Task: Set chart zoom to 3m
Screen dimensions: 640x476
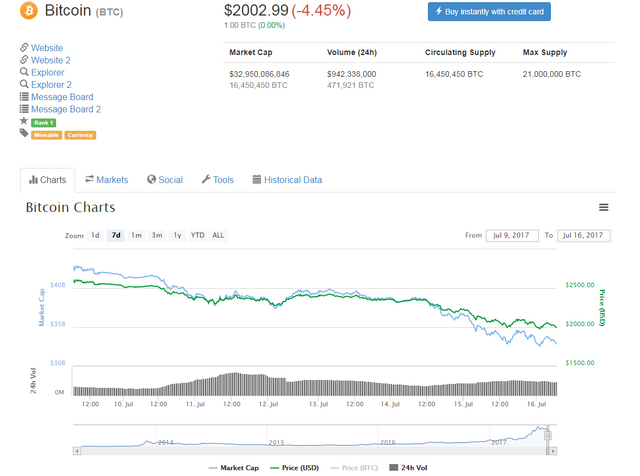Action: (x=157, y=236)
